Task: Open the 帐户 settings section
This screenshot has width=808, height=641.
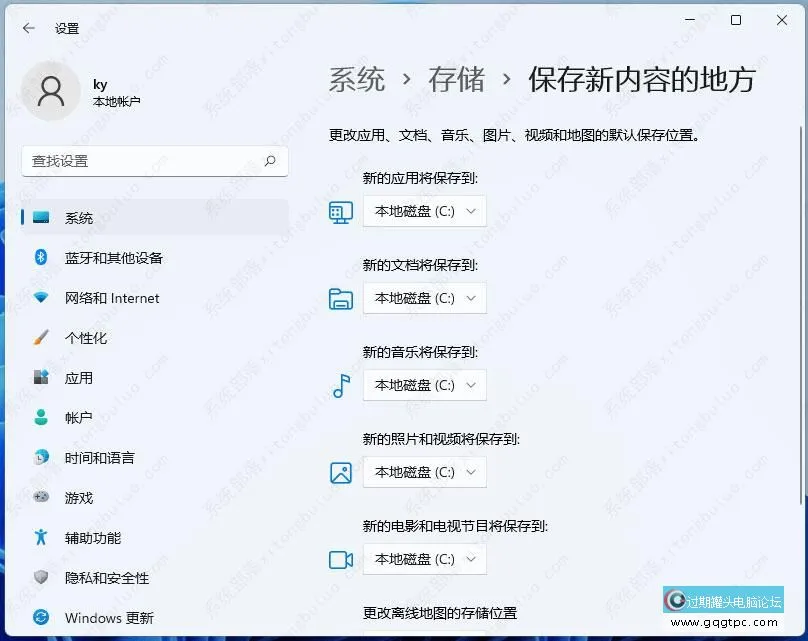Action: tap(78, 418)
